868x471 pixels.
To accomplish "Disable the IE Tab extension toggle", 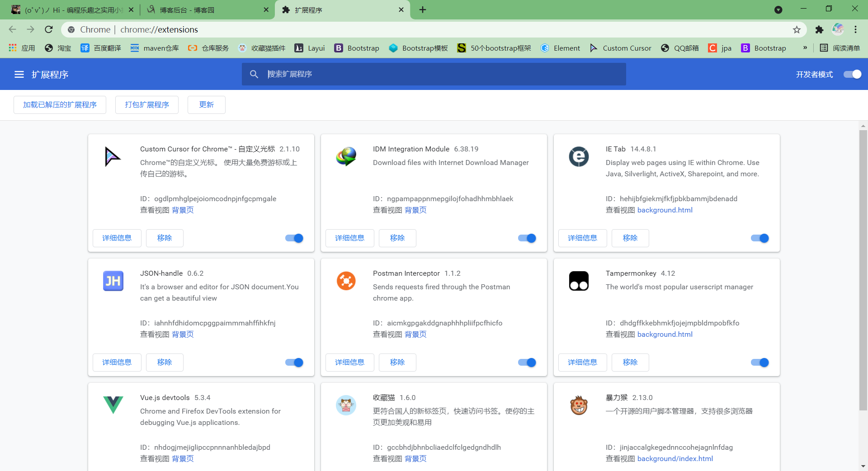I will (x=760, y=238).
